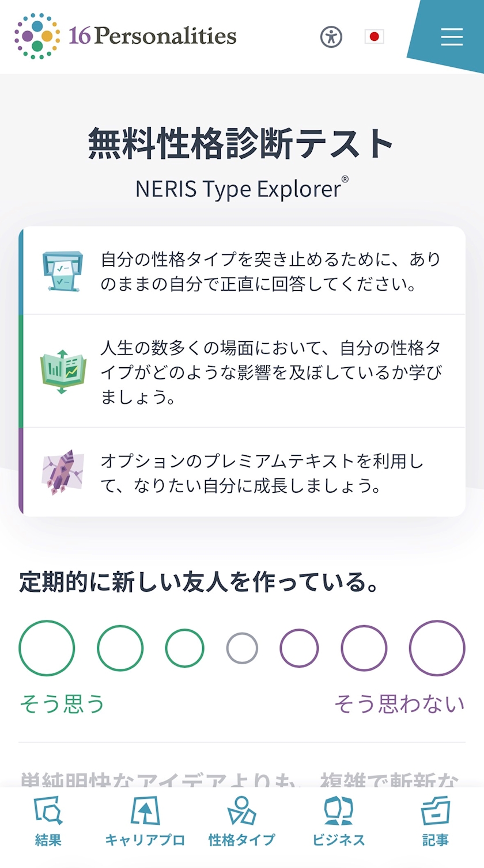Click the rocket premium text icon
Screen dimensions: 484x868
click(63, 473)
